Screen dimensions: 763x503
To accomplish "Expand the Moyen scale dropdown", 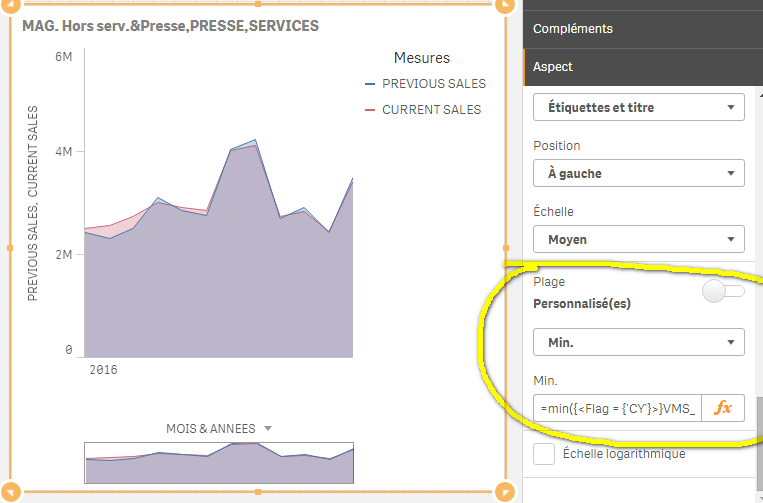I will click(x=638, y=239).
